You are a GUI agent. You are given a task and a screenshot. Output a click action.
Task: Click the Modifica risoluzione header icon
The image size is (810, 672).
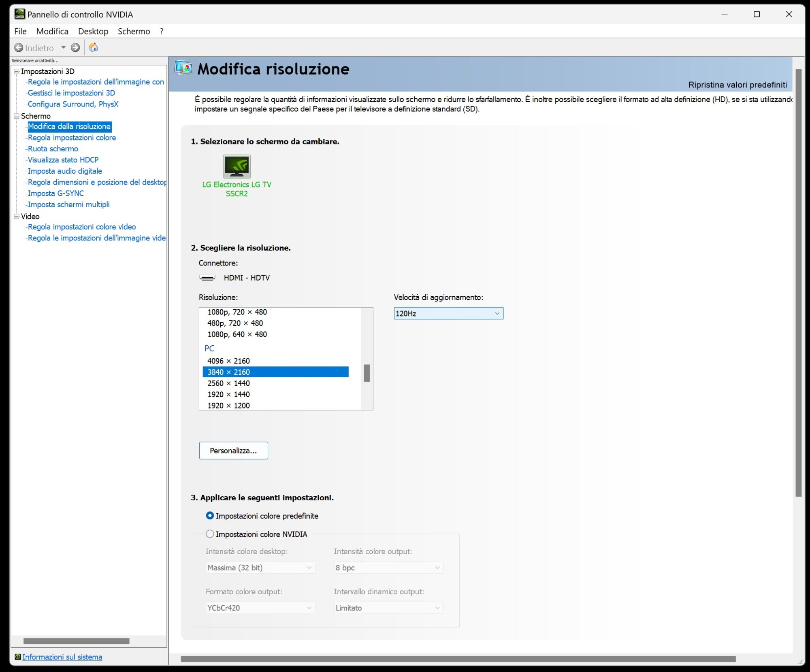183,68
